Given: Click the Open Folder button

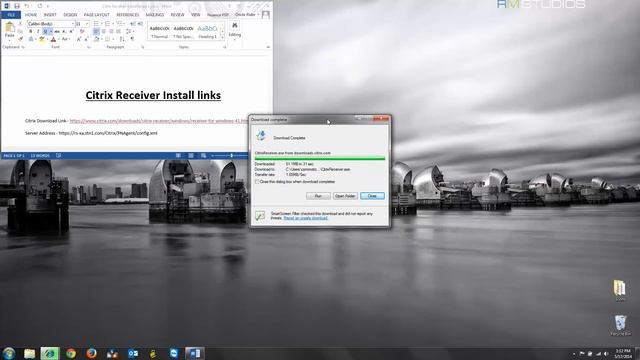Looking at the screenshot, I should 345,196.
